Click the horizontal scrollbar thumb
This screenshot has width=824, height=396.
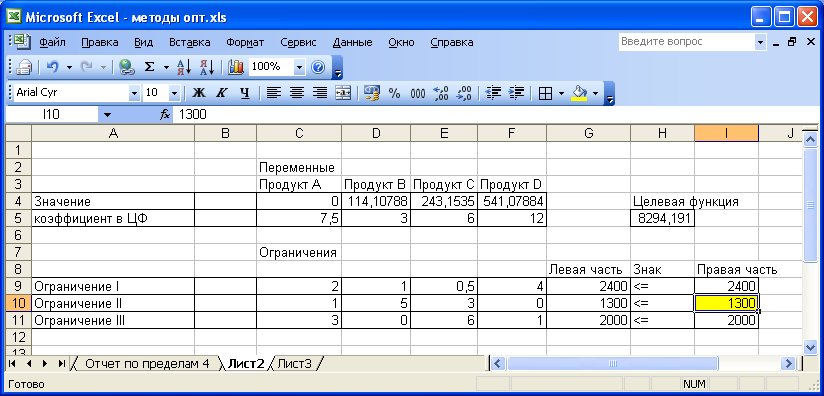coord(612,363)
